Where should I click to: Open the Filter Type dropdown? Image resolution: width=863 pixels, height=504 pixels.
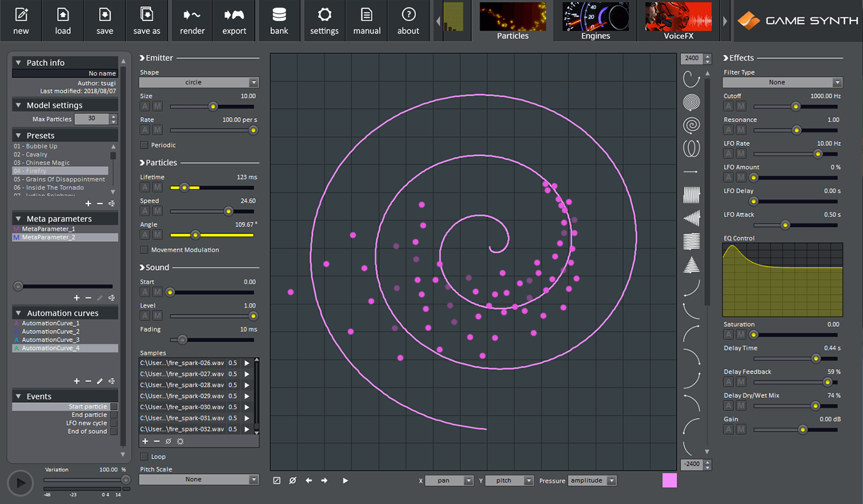[x=782, y=83]
